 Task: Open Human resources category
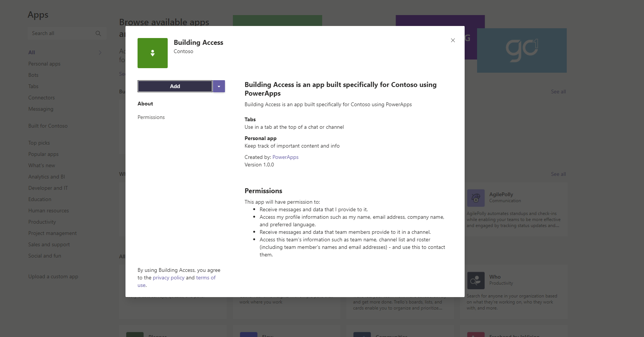coord(48,210)
